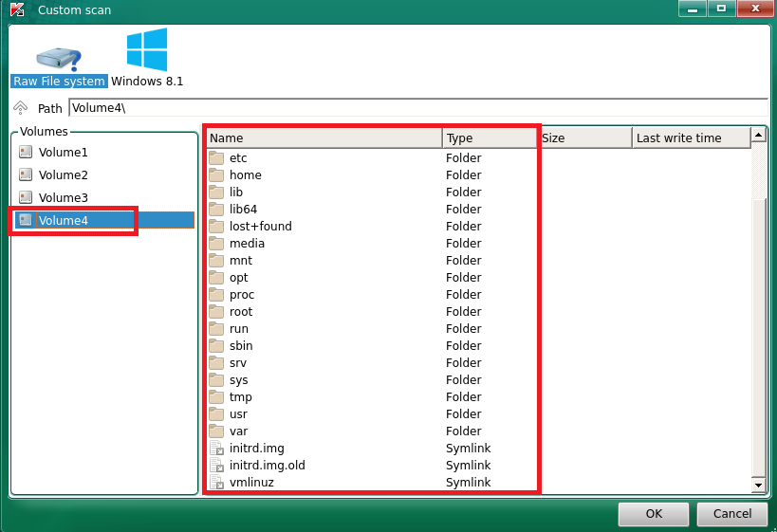The height and width of the screenshot is (532, 777).
Task: Click the initrd.img.old symlink file icon
Action: (216, 465)
